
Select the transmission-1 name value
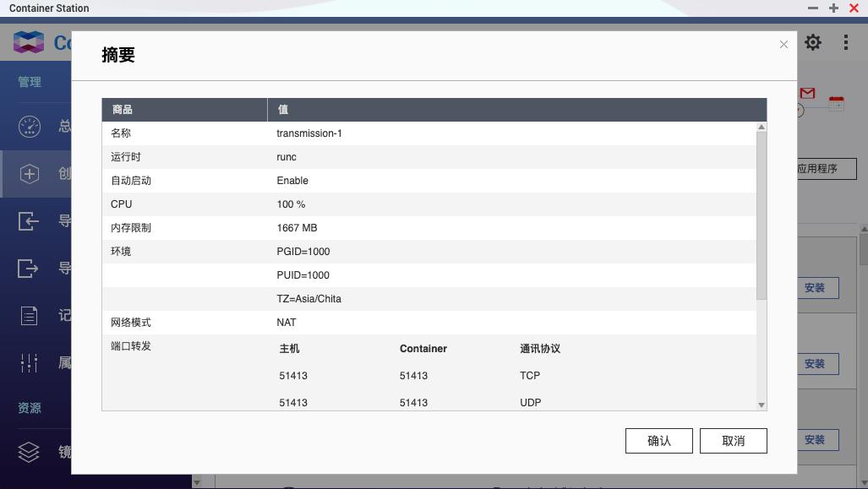click(308, 133)
